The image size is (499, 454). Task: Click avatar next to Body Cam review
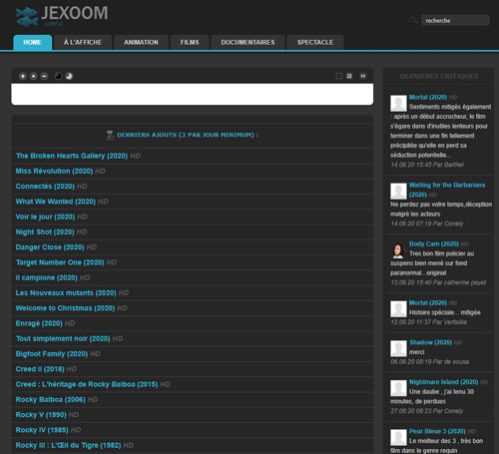click(x=398, y=251)
